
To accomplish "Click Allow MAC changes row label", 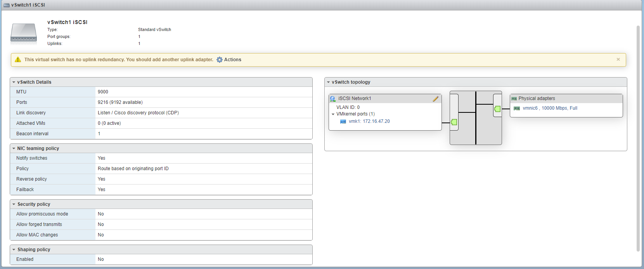I will click(37, 235).
